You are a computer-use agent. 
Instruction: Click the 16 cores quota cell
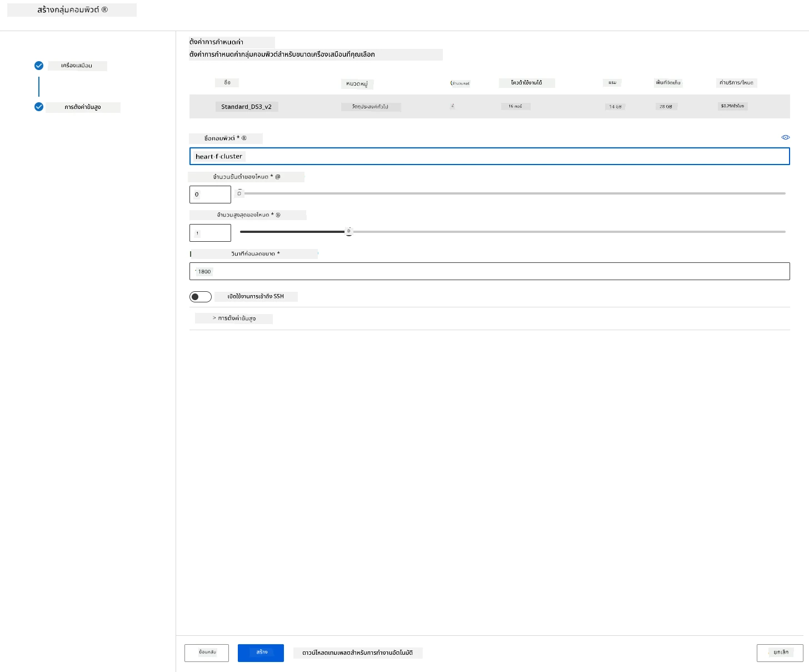click(515, 106)
